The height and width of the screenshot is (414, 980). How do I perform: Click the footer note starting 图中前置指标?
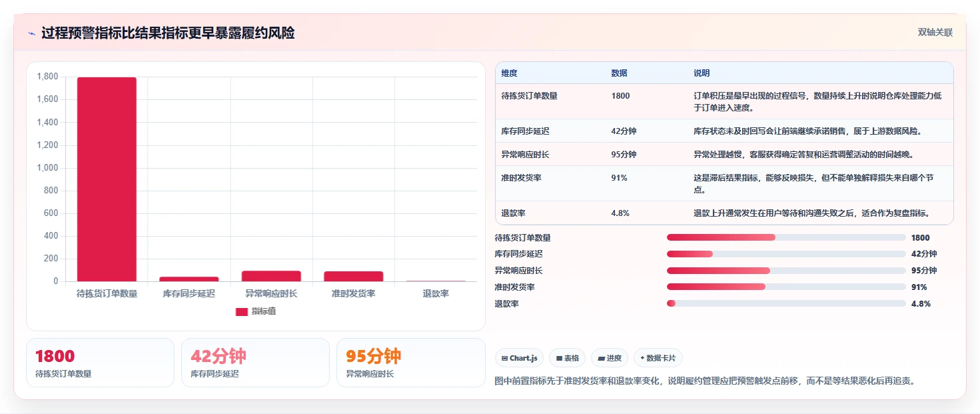click(x=706, y=381)
